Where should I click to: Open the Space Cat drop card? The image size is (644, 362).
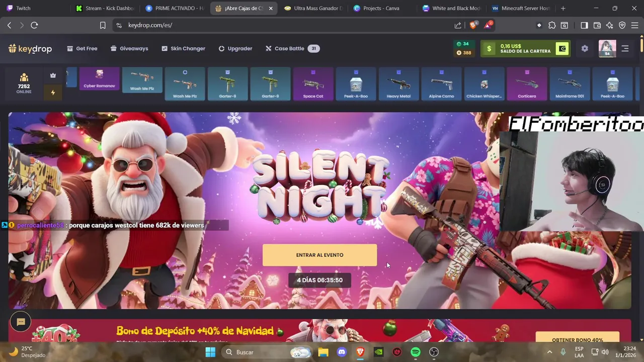313,84
